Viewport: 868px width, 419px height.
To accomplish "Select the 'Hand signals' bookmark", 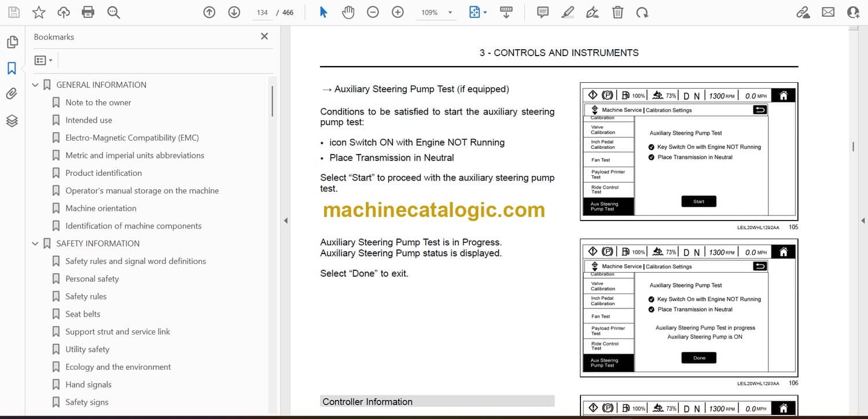I will click(x=89, y=385).
